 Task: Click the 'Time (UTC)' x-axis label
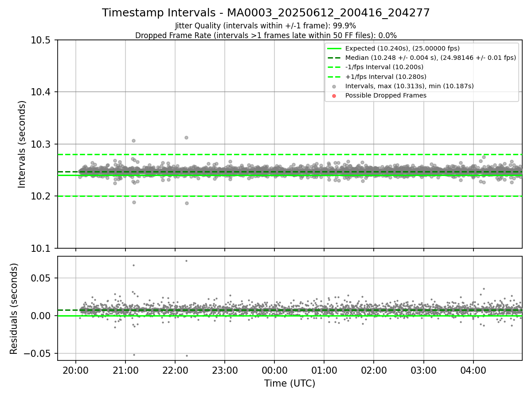(x=289, y=383)
